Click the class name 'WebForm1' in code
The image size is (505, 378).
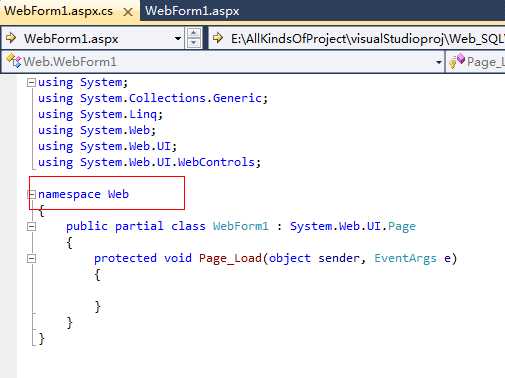coord(241,226)
